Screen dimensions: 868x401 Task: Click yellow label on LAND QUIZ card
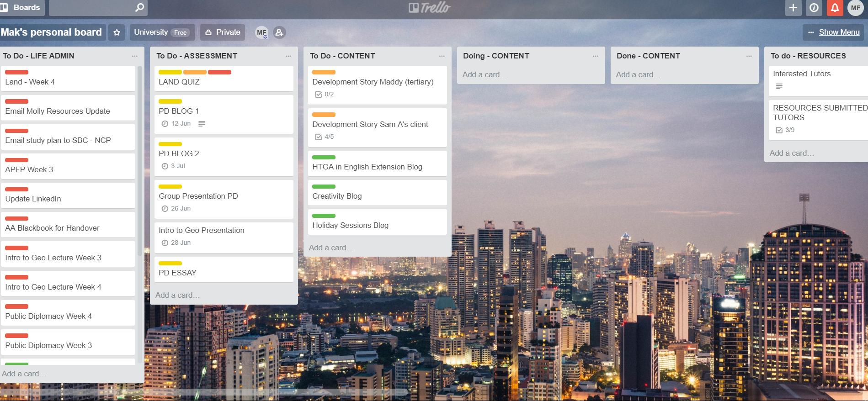170,72
